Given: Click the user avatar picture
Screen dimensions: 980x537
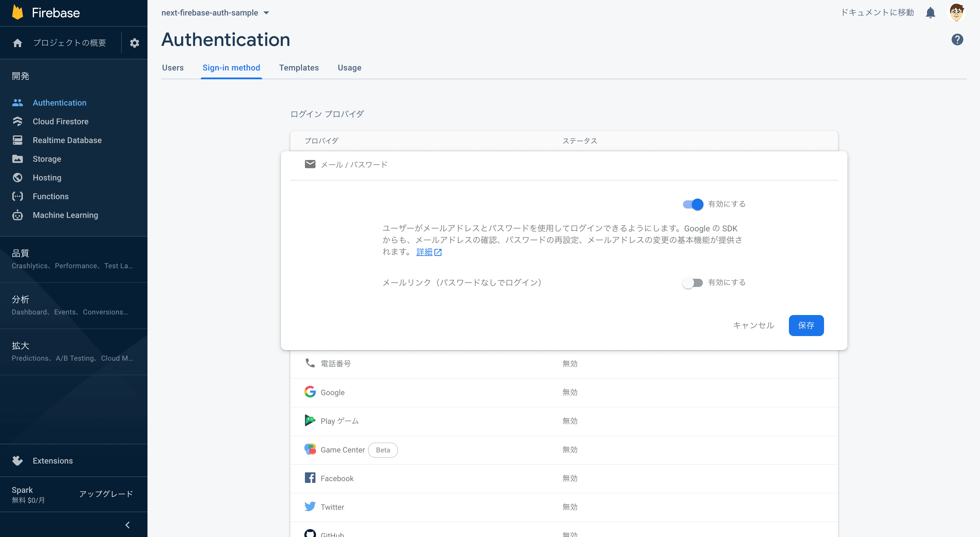Looking at the screenshot, I should point(956,13).
